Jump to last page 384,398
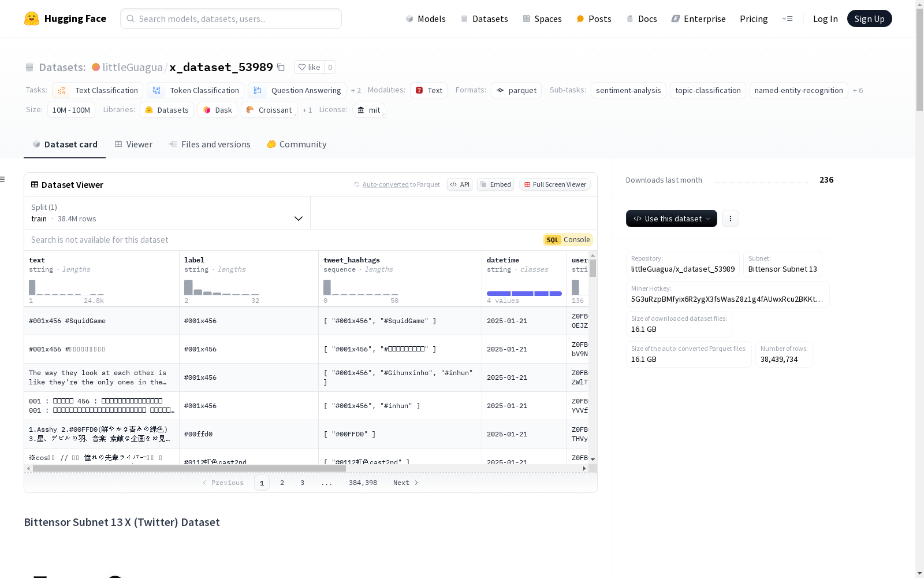This screenshot has height=578, width=924. (x=363, y=483)
